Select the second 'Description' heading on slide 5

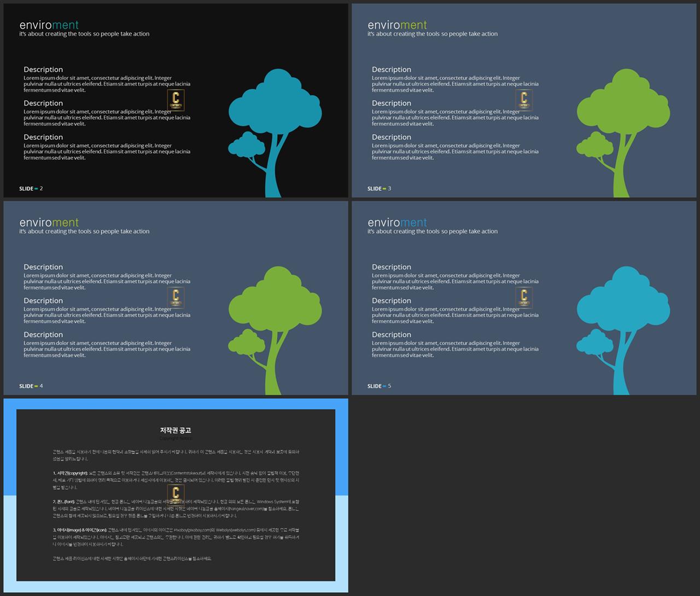[x=392, y=300]
